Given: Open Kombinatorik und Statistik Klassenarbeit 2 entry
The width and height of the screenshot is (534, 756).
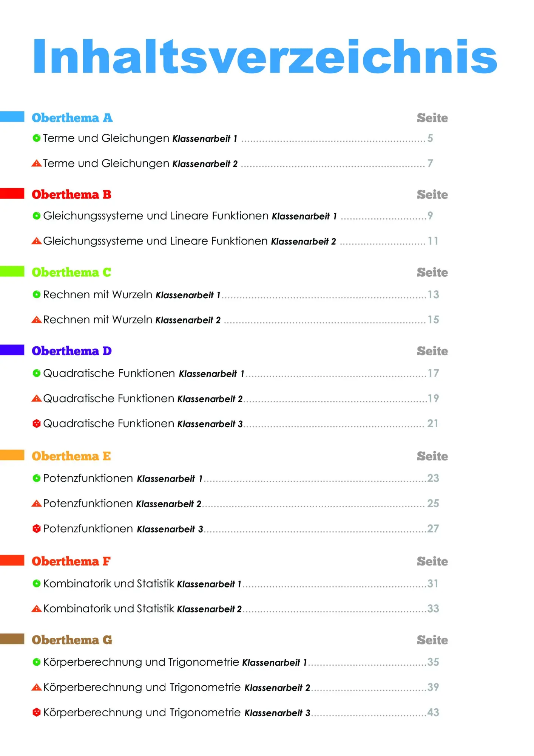Looking at the screenshot, I should coord(142,609).
